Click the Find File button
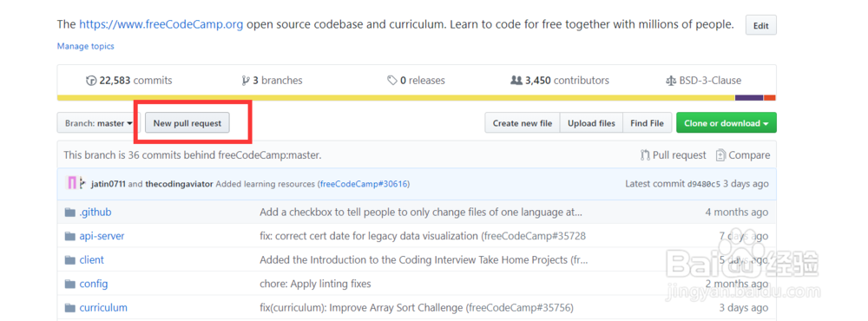Screen dimensions: 868x321 click(x=648, y=123)
